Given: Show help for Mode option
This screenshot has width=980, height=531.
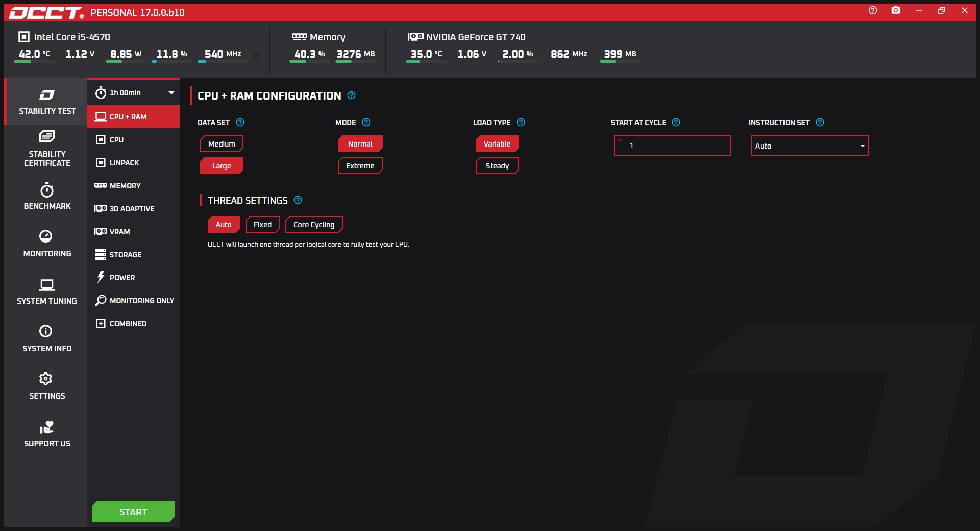Looking at the screenshot, I should pos(366,123).
